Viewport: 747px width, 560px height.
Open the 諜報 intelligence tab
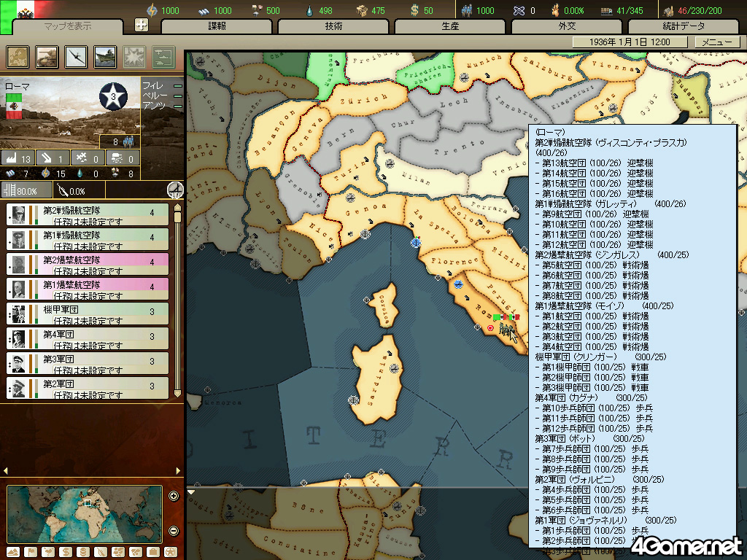(x=217, y=26)
